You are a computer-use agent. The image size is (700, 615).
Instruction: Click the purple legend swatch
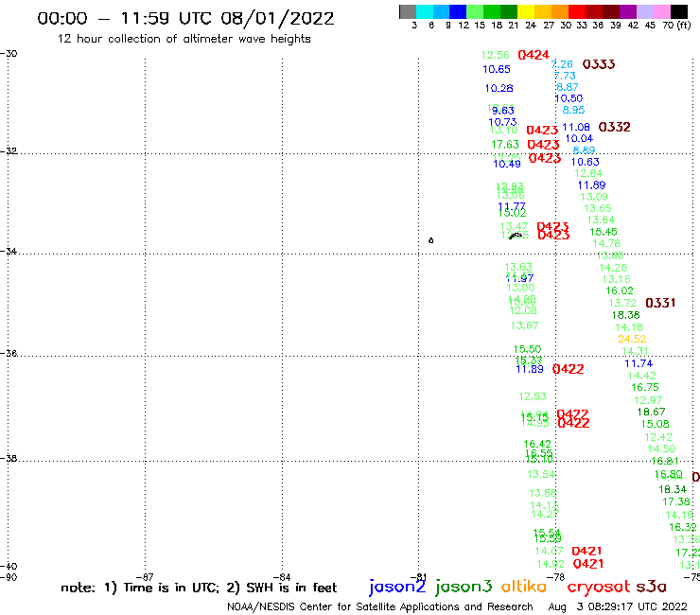(627, 11)
